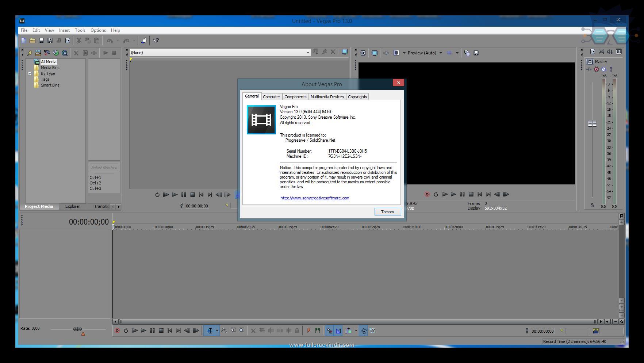Screen dimensions: 644x363
Task: Click Copy Snapshot to Clipboard icon
Action: [467, 53]
